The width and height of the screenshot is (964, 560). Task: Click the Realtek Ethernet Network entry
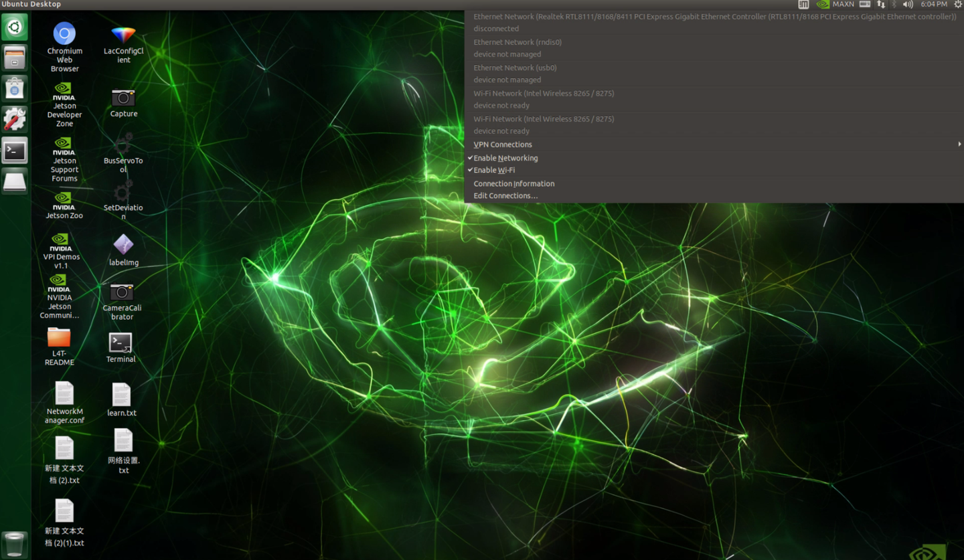pos(715,17)
